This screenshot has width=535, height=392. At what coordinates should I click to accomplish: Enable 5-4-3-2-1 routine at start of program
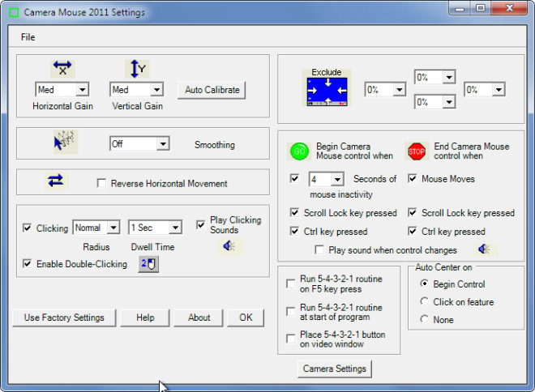pos(291,312)
